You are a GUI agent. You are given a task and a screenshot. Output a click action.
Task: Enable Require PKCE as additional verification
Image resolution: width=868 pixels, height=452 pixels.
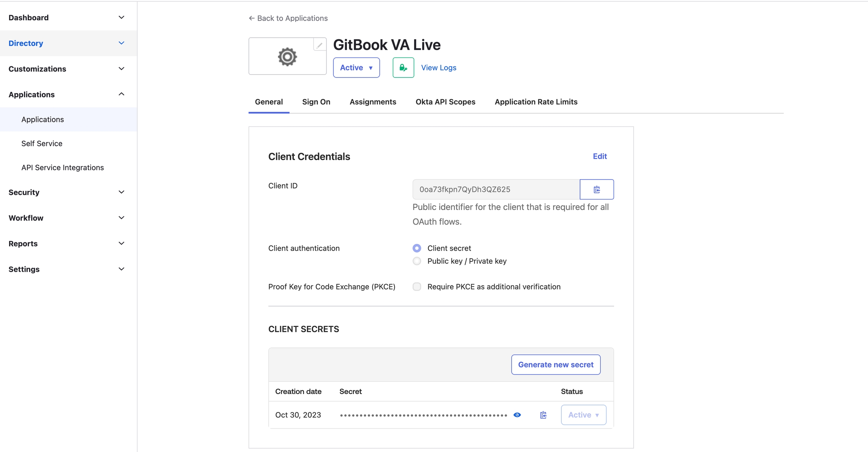(417, 287)
